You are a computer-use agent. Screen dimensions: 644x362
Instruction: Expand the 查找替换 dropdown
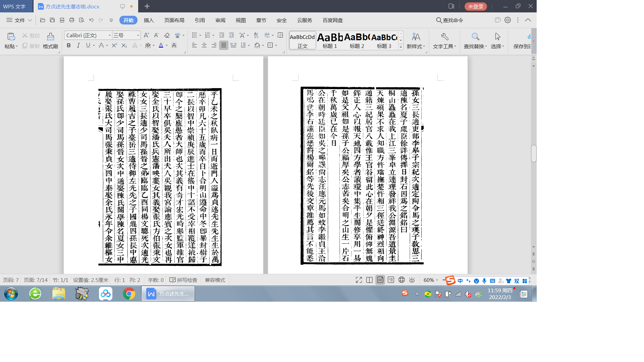(x=486, y=47)
